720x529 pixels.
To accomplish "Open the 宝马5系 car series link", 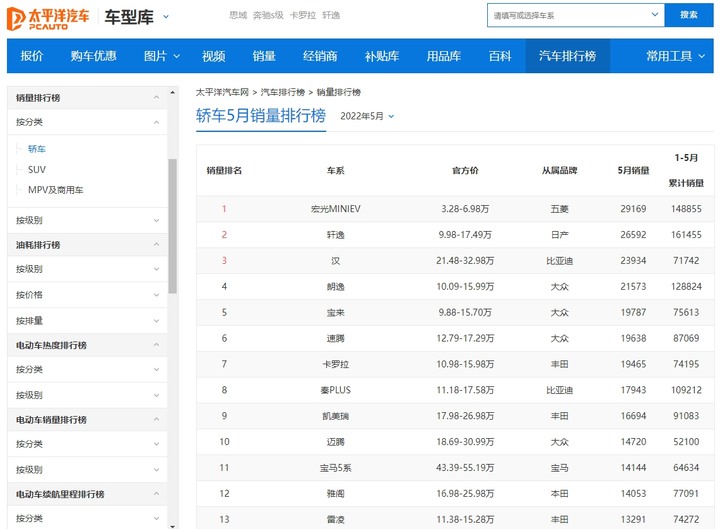I will pos(336,468).
